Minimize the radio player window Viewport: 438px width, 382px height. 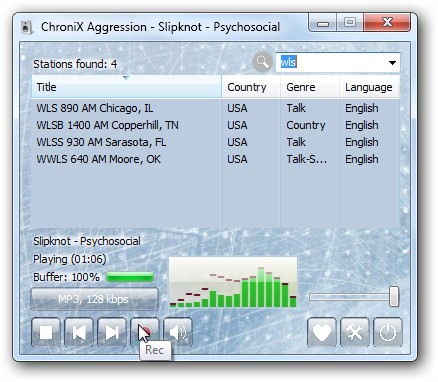[322, 23]
